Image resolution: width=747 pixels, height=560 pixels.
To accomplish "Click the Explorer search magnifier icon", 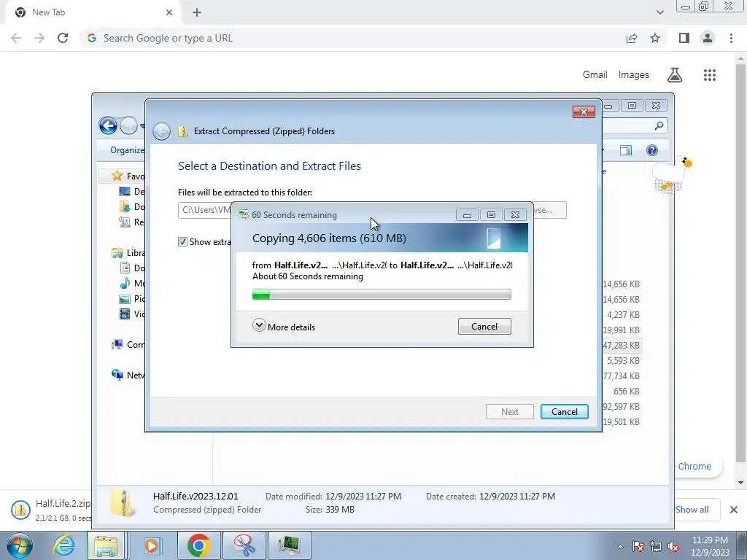I will pyautogui.click(x=659, y=125).
